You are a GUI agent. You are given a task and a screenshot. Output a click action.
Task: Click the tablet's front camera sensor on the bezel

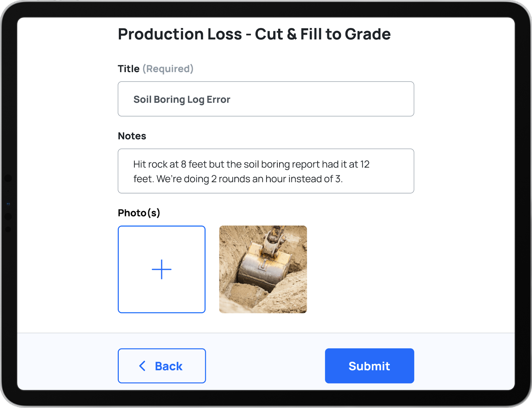tap(8, 204)
